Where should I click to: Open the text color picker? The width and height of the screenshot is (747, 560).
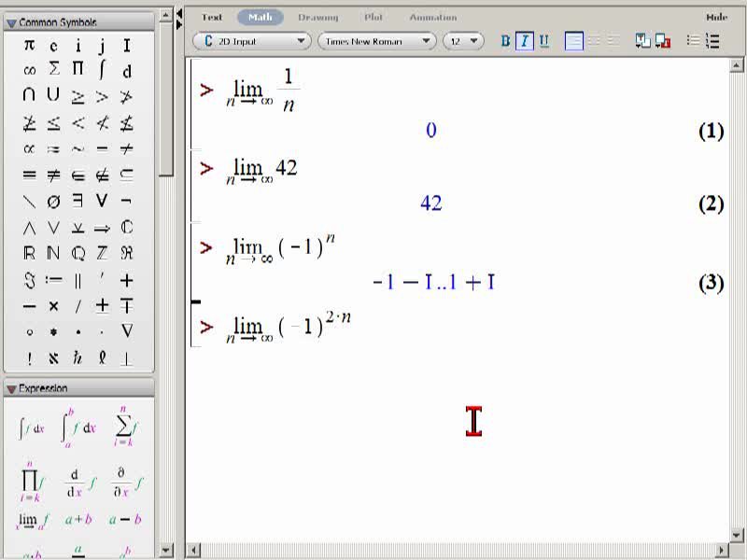(642, 41)
